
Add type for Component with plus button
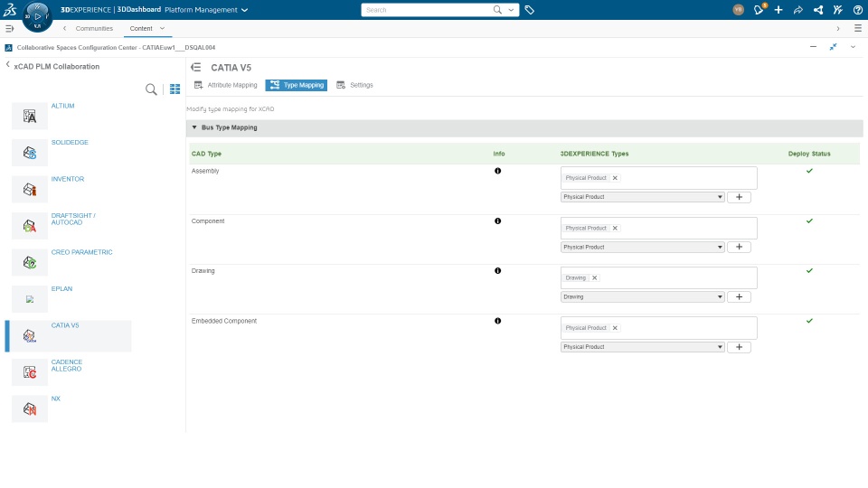[x=739, y=247]
